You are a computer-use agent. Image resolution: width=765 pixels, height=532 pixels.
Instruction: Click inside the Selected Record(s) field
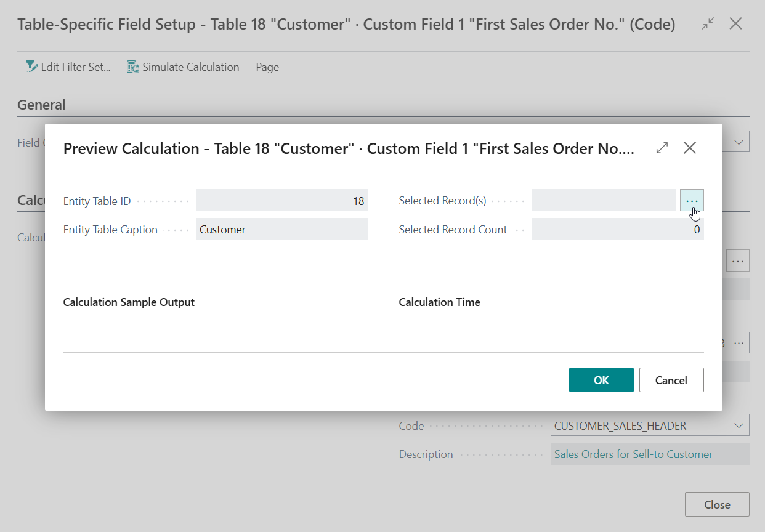[603, 201]
